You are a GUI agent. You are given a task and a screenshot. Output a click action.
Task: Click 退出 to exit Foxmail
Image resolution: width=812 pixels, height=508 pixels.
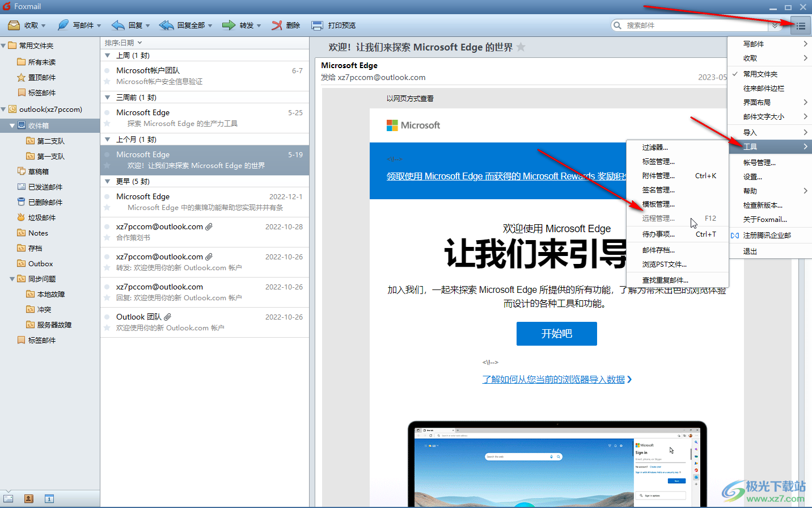coord(770,251)
